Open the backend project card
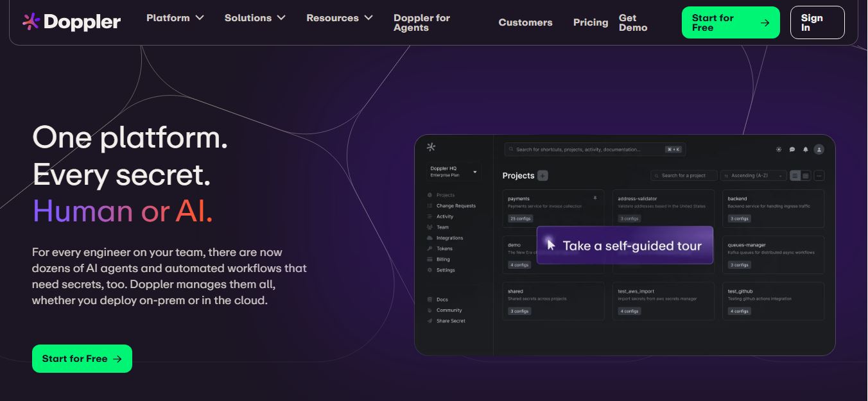The width and height of the screenshot is (868, 401). (x=773, y=209)
